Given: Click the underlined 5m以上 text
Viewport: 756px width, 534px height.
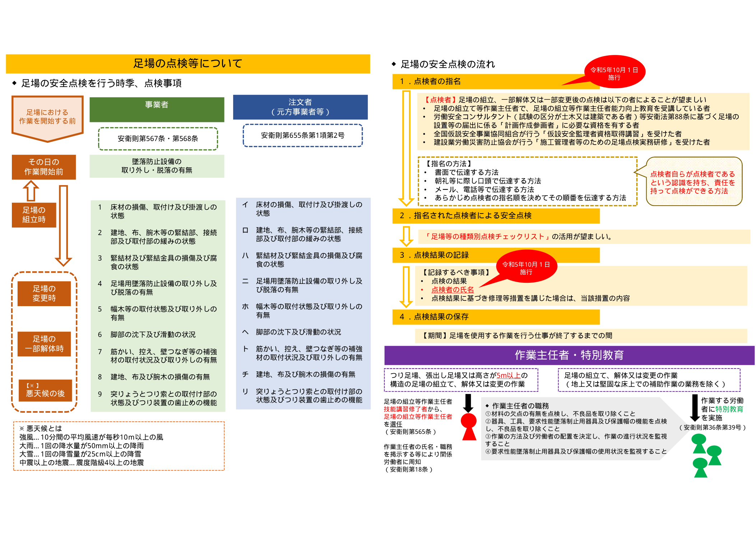Looking at the screenshot, I should coord(509,375).
